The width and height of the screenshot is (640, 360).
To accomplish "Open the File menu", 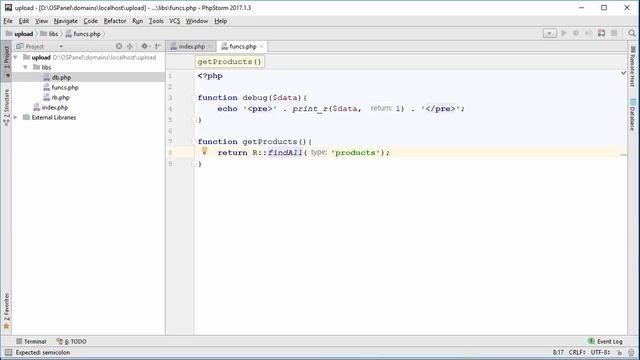I will 8,21.
